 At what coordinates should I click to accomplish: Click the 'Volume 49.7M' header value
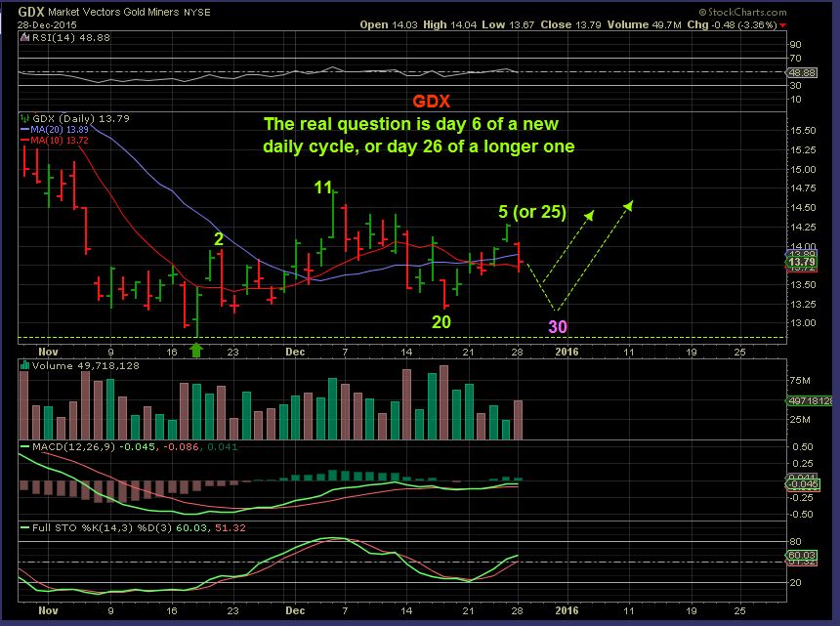click(x=644, y=24)
